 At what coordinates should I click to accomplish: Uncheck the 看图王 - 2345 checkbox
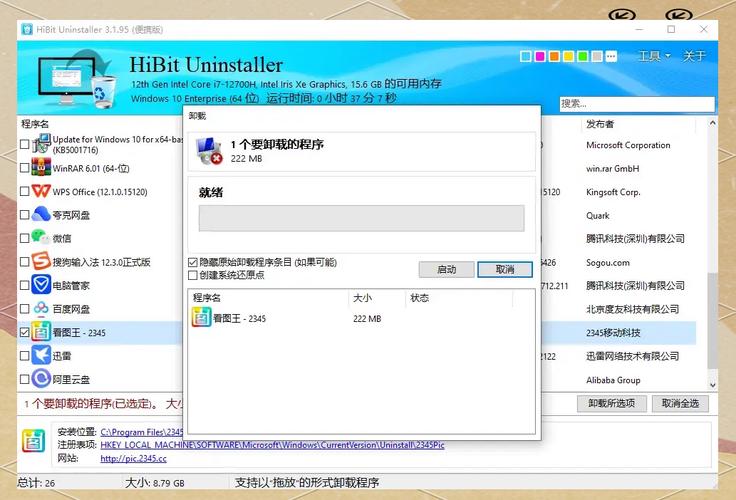tap(25, 332)
